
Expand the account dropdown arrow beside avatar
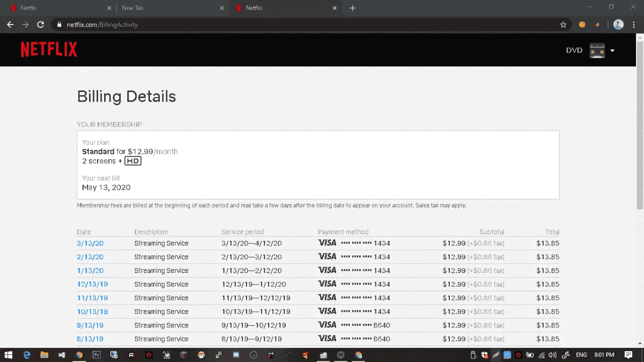(612, 50)
